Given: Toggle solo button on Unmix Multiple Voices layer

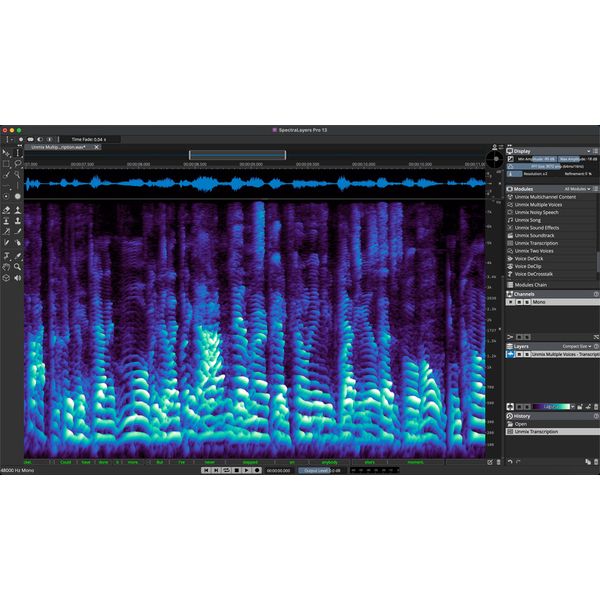Looking at the screenshot, I should pos(527,355).
